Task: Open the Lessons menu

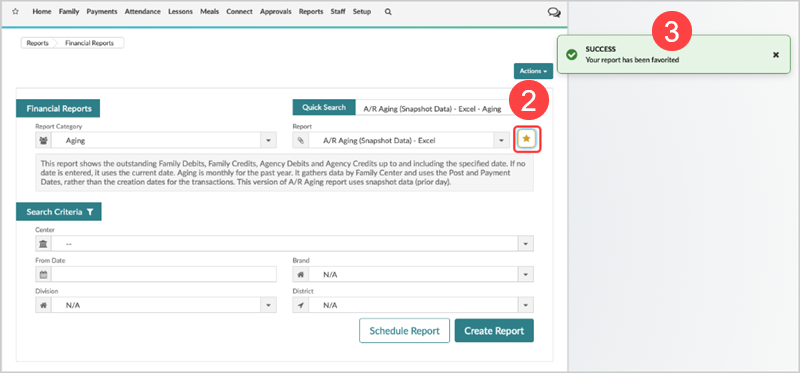Action: (181, 11)
